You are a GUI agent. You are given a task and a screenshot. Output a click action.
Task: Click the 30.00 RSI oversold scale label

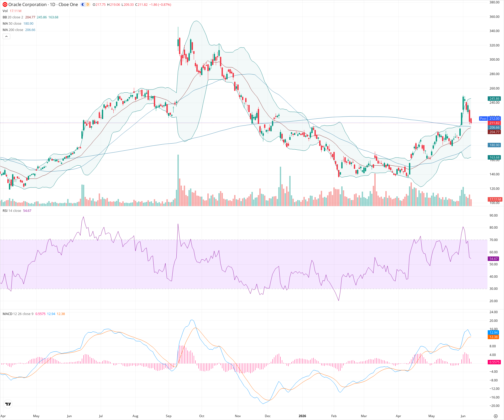pyautogui.click(x=493, y=289)
